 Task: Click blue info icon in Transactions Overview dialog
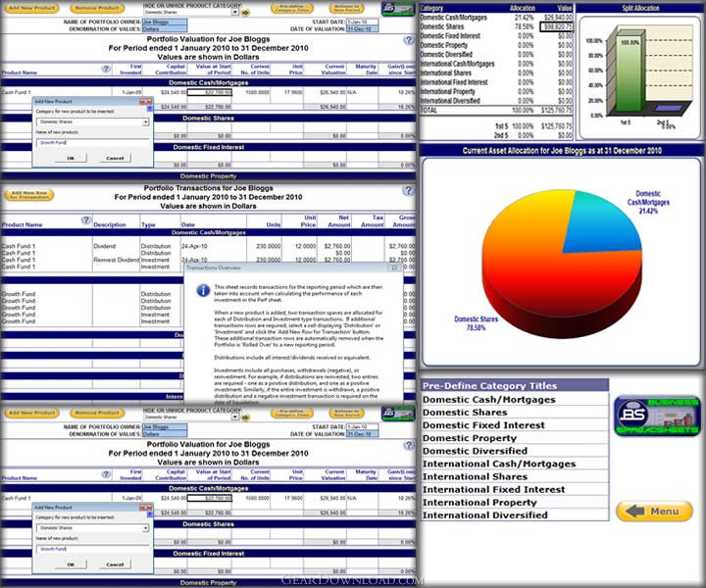(203, 290)
